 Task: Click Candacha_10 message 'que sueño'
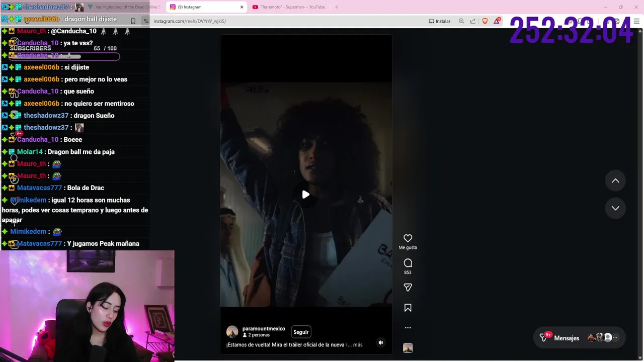pyautogui.click(x=79, y=92)
